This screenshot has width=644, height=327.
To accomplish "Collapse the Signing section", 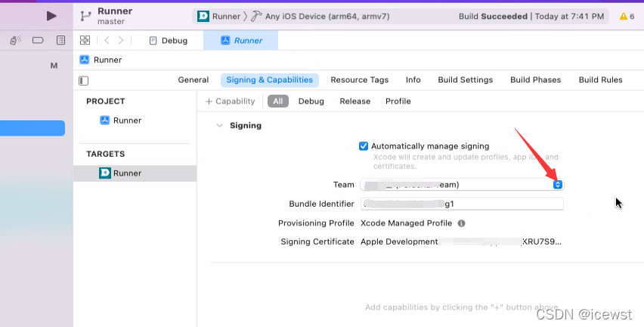I will [x=220, y=126].
